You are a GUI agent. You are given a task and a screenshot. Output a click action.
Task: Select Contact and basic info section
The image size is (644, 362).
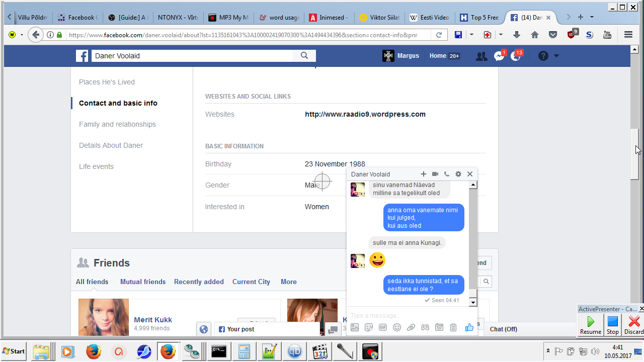118,103
